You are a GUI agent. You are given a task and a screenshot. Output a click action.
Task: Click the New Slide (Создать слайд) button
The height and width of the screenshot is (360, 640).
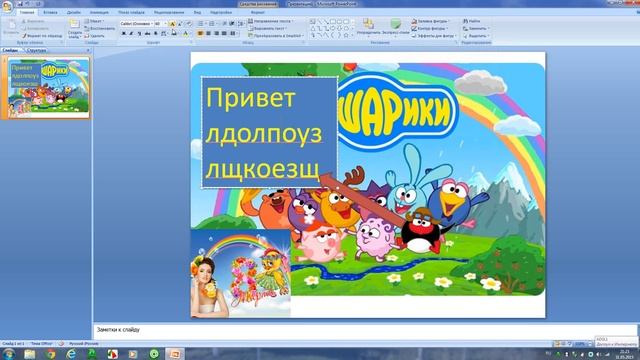(x=75, y=29)
